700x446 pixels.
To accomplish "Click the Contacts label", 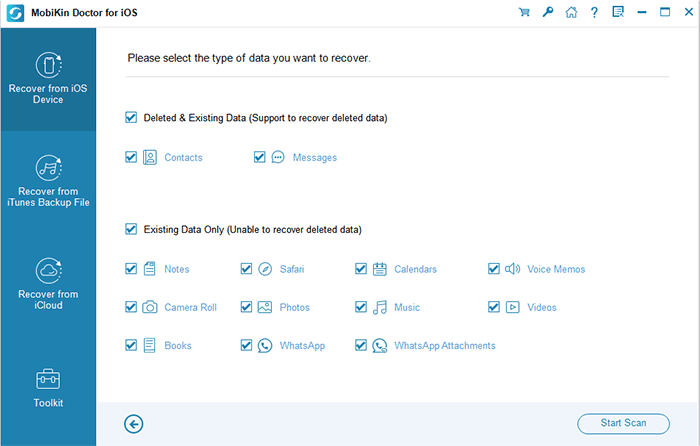I will [183, 158].
